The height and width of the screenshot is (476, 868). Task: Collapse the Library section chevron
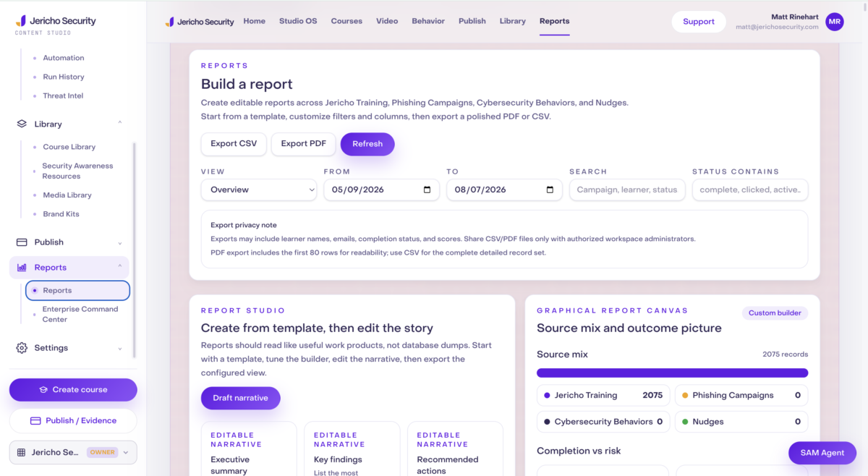click(x=120, y=123)
